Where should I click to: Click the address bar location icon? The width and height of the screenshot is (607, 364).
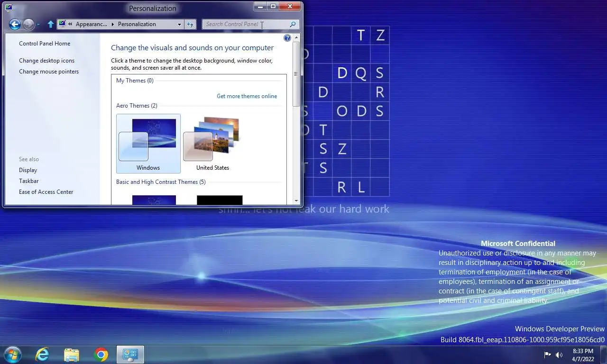(x=62, y=24)
